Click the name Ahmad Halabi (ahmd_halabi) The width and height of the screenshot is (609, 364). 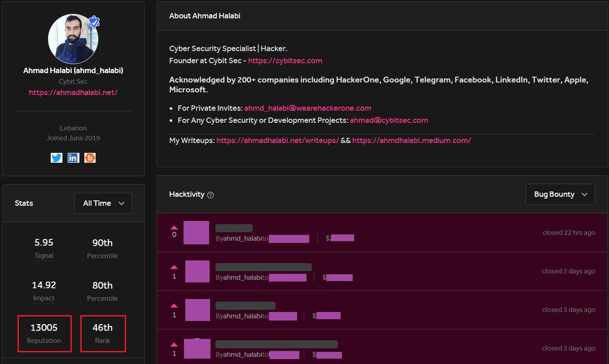click(x=73, y=70)
